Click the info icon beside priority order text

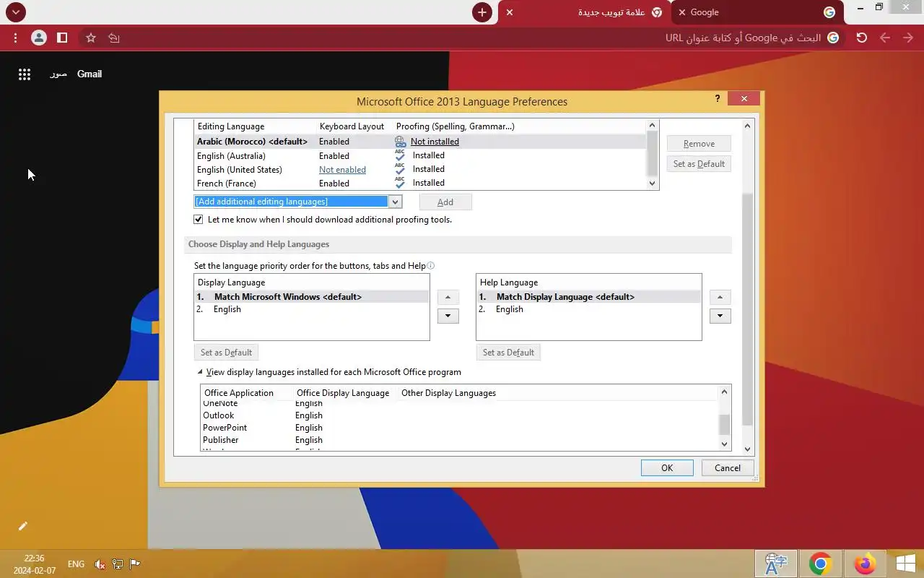pos(431,266)
